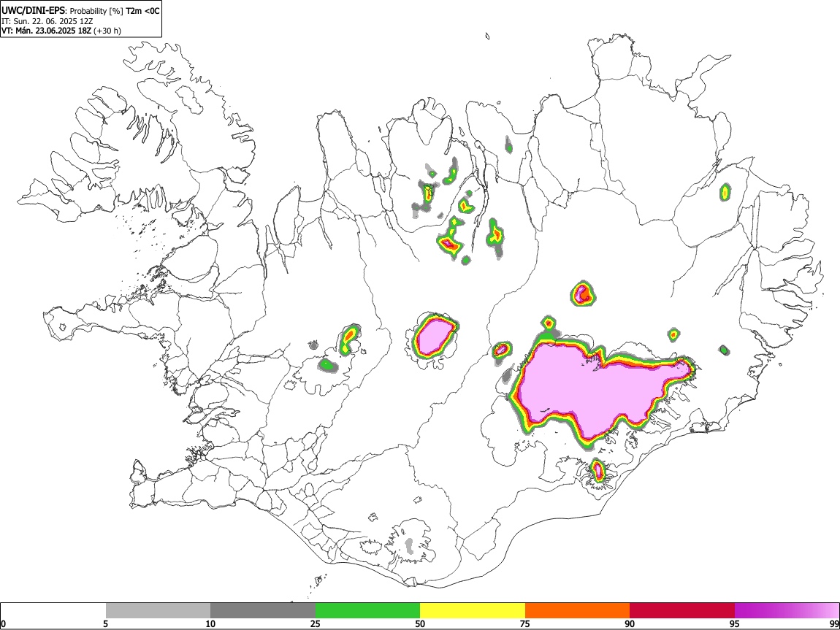Click the orange 75-90% legend swatch

(x=577, y=611)
